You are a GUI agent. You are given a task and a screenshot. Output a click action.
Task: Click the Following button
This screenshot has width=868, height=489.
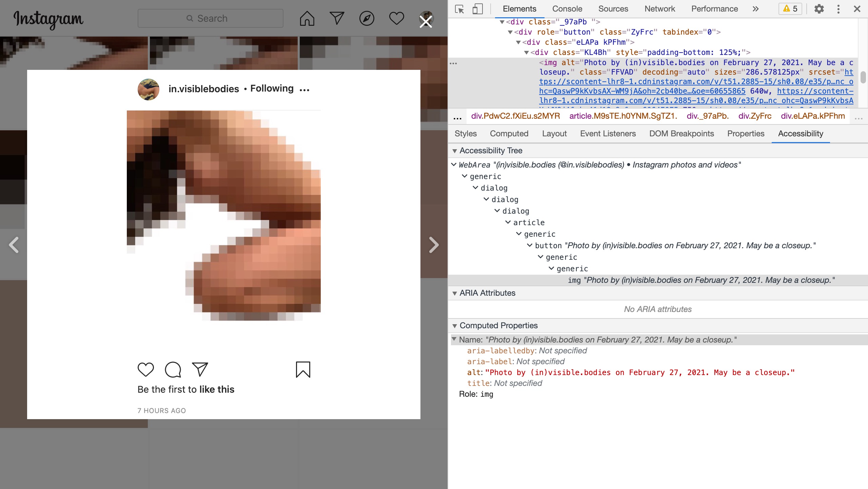point(272,89)
